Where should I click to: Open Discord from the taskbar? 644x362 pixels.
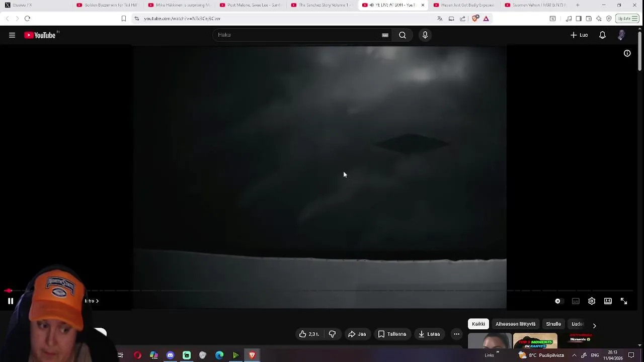tap(170, 355)
